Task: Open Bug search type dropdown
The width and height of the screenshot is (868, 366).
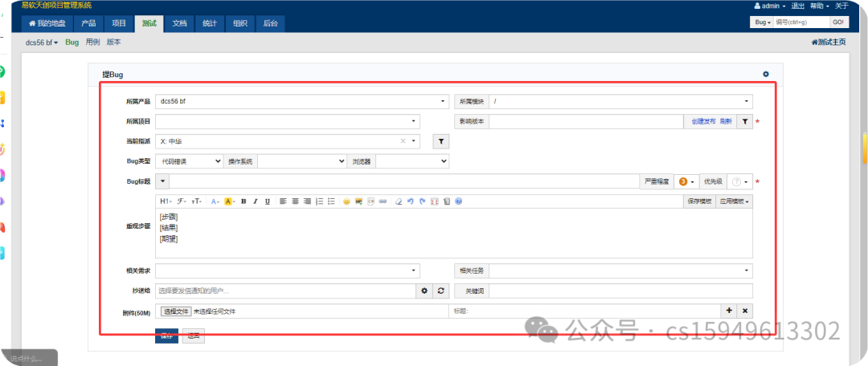Action: (x=762, y=22)
